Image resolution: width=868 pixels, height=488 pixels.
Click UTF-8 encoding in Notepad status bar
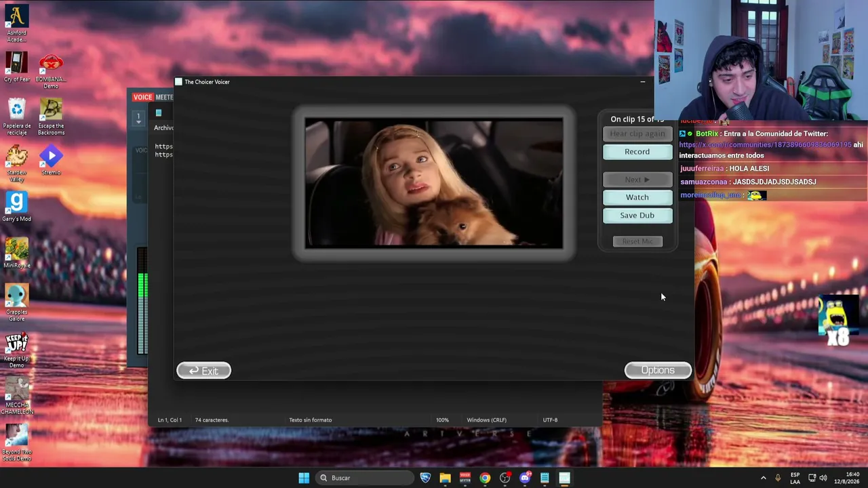[x=550, y=420]
